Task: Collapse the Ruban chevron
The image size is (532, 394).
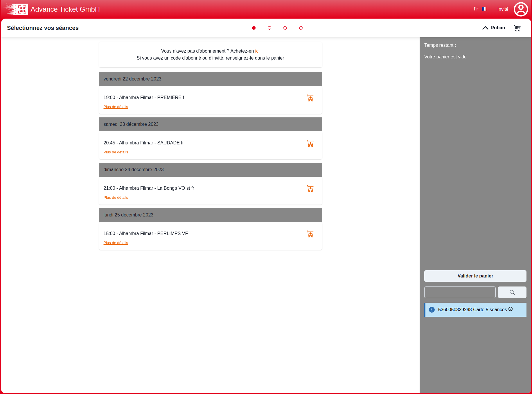Action: point(485,28)
